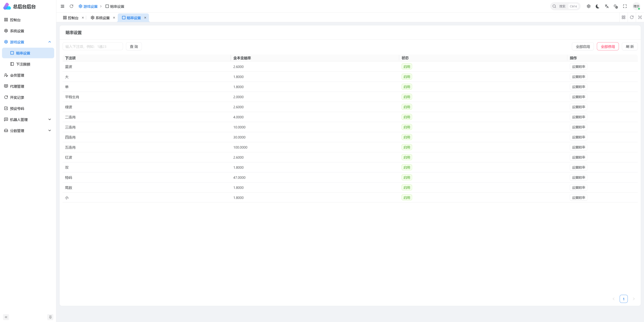Expand the 机器人管理 sidebar group
Image resolution: width=644 pixels, height=322 pixels.
[x=28, y=120]
